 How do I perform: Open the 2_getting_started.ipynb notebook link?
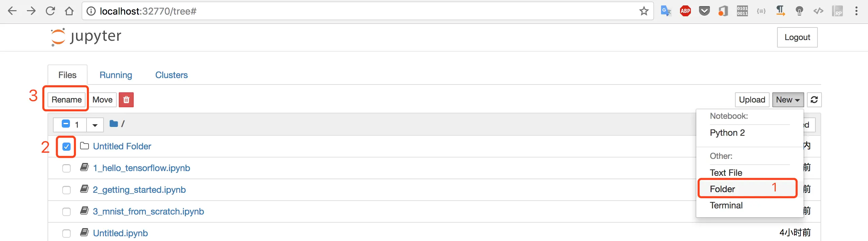pyautogui.click(x=139, y=190)
